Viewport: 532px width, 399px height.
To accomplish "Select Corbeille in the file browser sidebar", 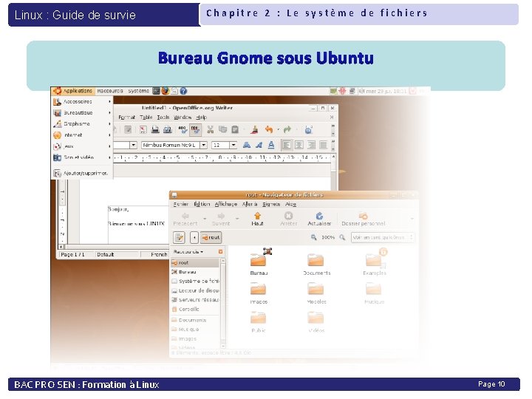I will pos(195,309).
